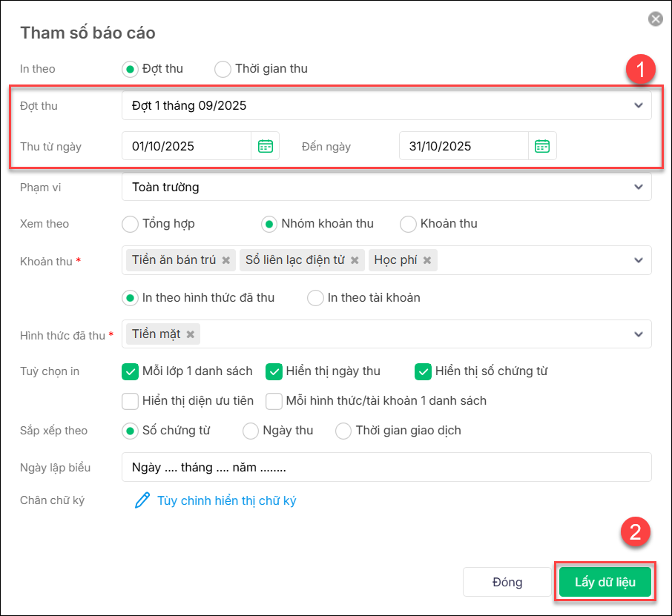Image resolution: width=672 pixels, height=616 pixels.
Task: Open the 'Thu từ ngày' calendar picker
Action: (x=266, y=146)
